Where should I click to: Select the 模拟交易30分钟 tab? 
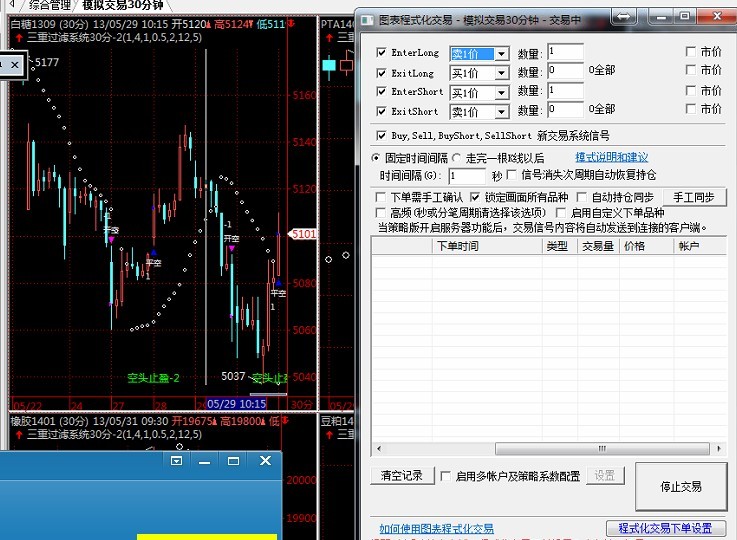[123, 5]
